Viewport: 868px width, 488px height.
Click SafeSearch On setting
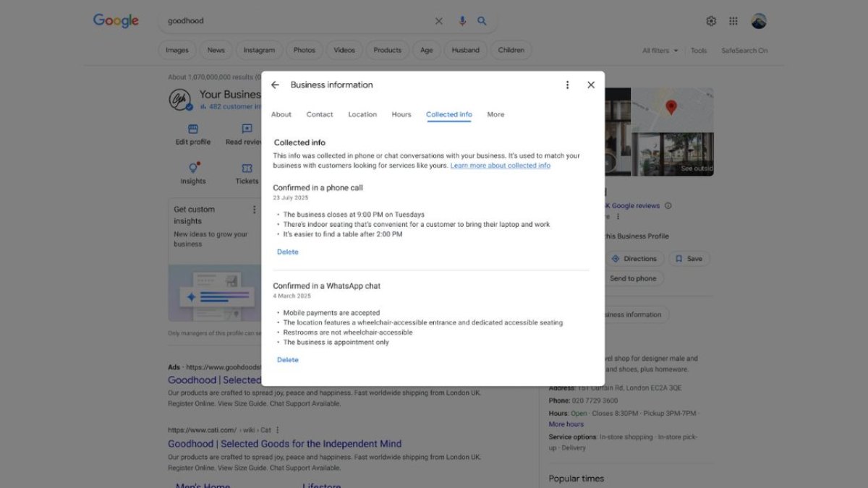pos(744,51)
